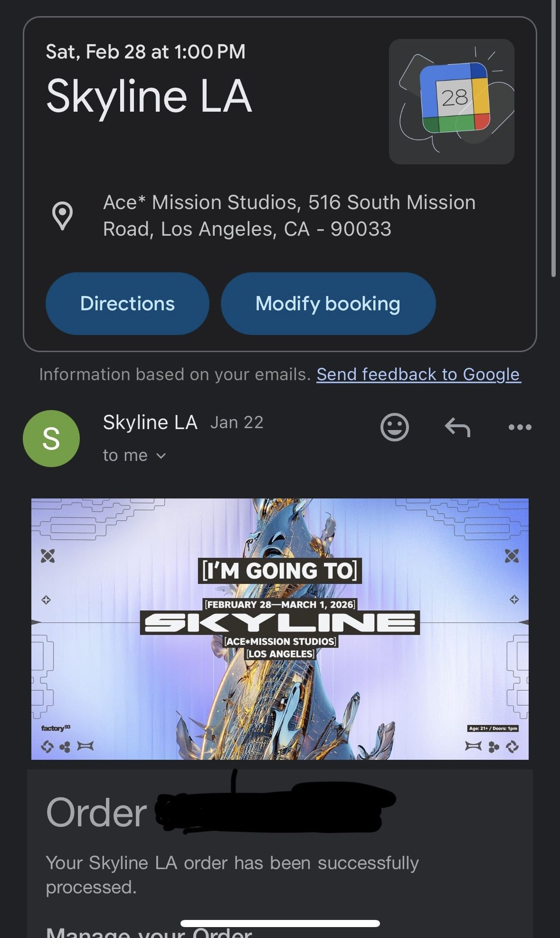Open the three-dot more options menu
This screenshot has height=938, width=560.
point(520,427)
